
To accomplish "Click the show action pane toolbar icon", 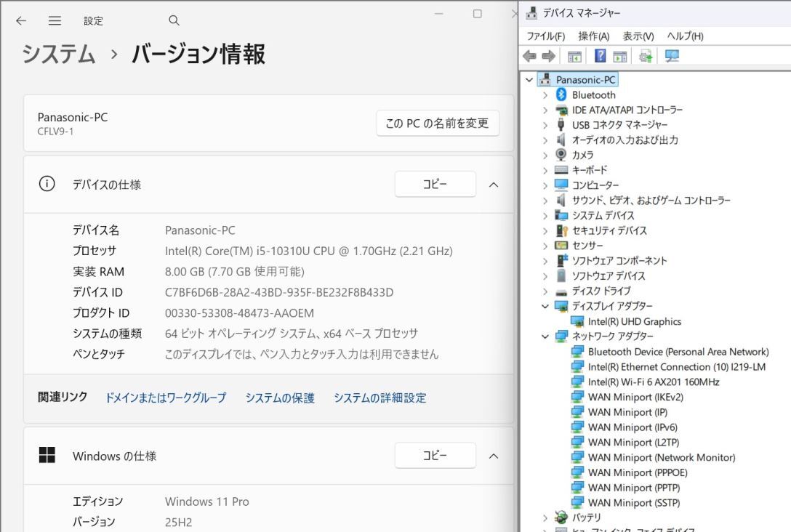I will (619, 56).
